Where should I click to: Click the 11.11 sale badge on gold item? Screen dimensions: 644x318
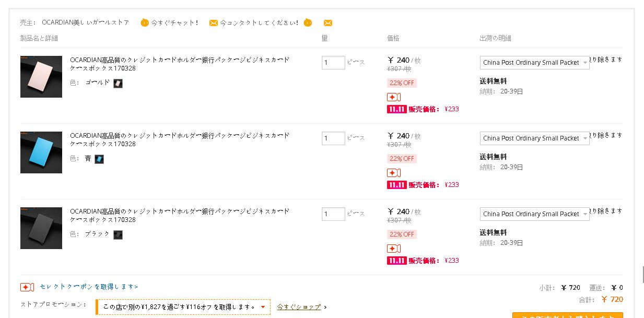click(x=397, y=109)
